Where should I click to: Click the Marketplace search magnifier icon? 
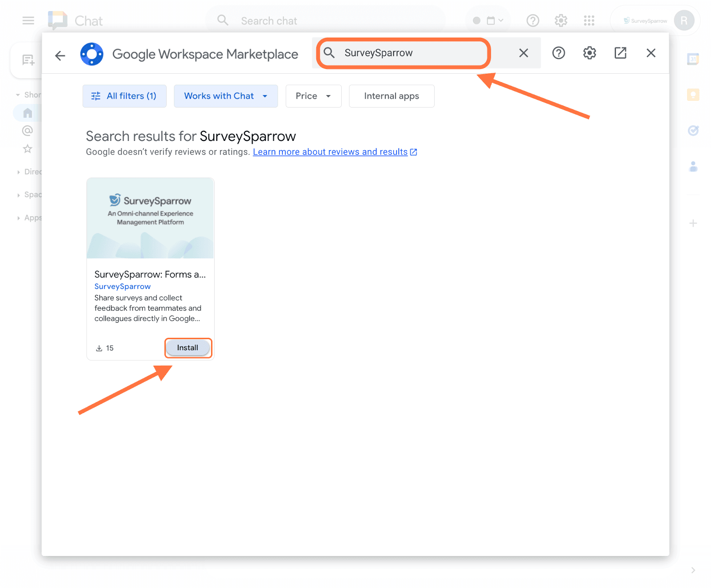point(329,53)
